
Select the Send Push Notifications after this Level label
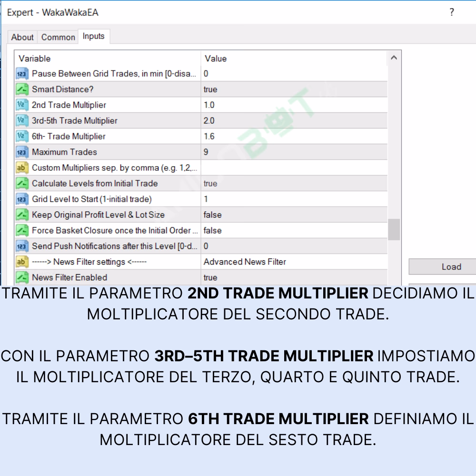114,246
